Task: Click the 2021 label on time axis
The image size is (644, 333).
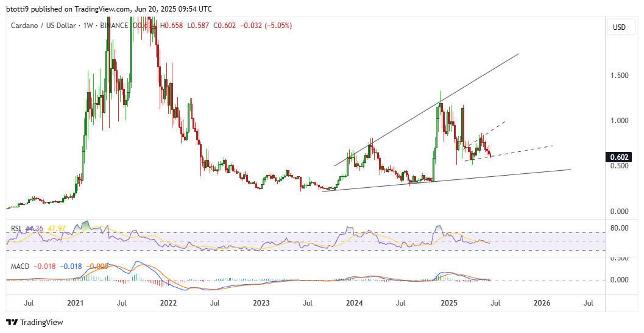Action: 76,303
